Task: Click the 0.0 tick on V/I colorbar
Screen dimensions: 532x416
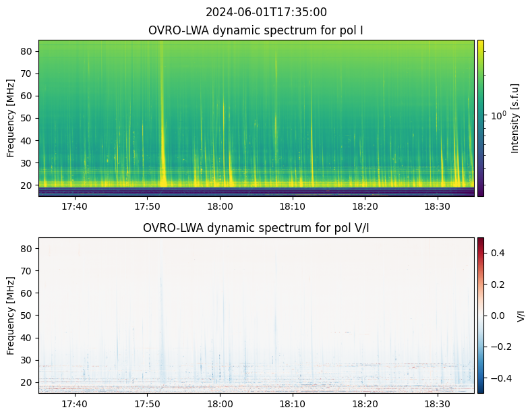Action: click(x=497, y=315)
